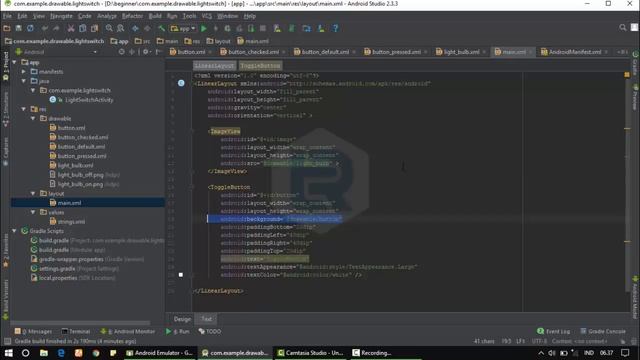Collapse the java folder
Viewport: 640px width, 360px height.
tap(24, 81)
